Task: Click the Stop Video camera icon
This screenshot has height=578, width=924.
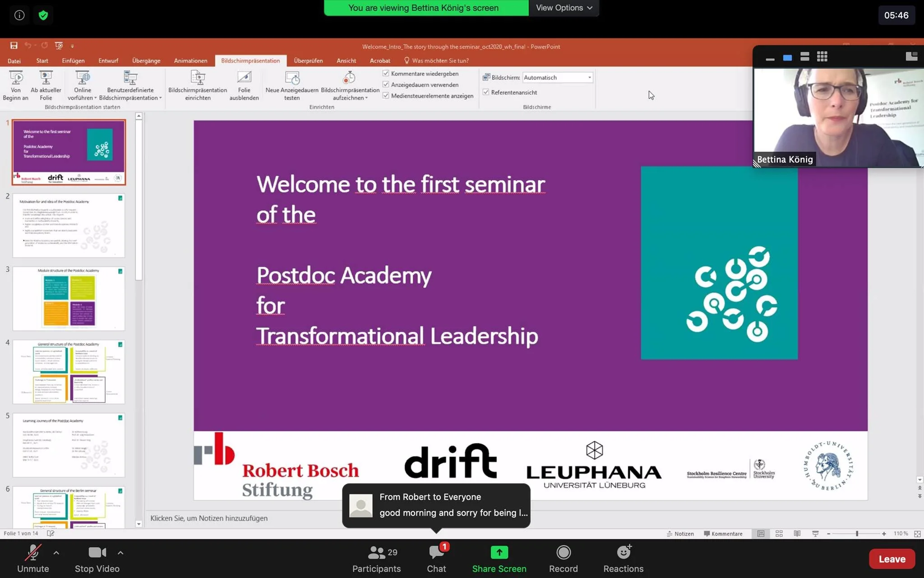Action: (97, 552)
